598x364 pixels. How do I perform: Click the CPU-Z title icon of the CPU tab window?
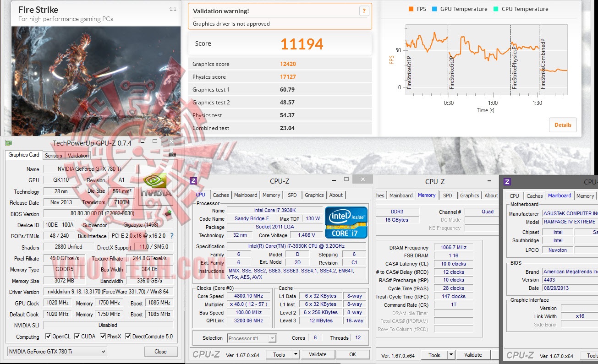pos(193,181)
